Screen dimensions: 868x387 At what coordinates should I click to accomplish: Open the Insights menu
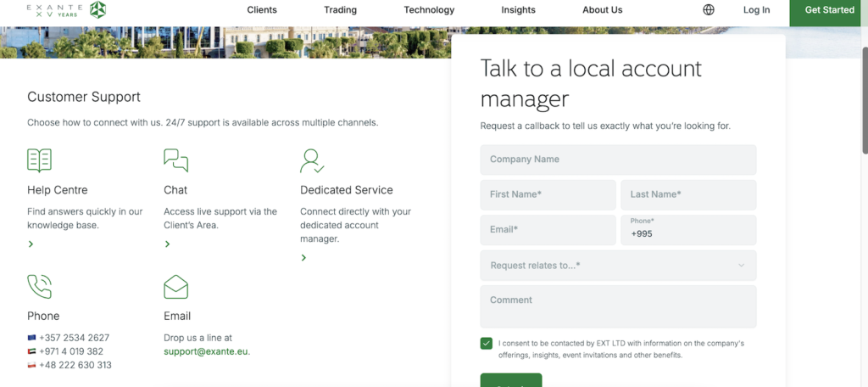[518, 10]
